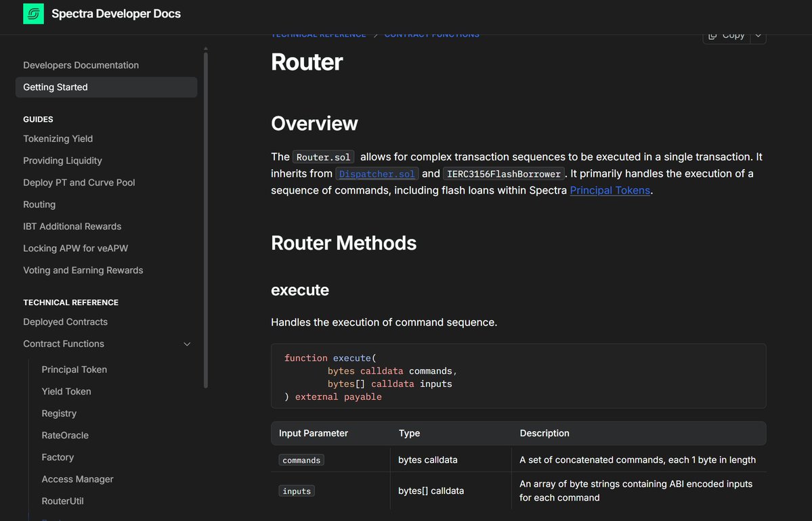
Task: Click the Router Methods heading
Action: pos(343,243)
